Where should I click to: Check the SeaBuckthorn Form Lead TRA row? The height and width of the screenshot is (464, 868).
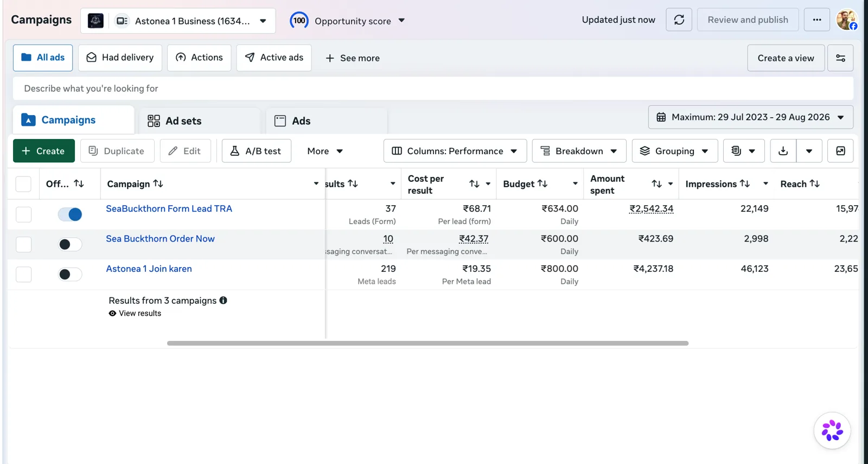23,214
